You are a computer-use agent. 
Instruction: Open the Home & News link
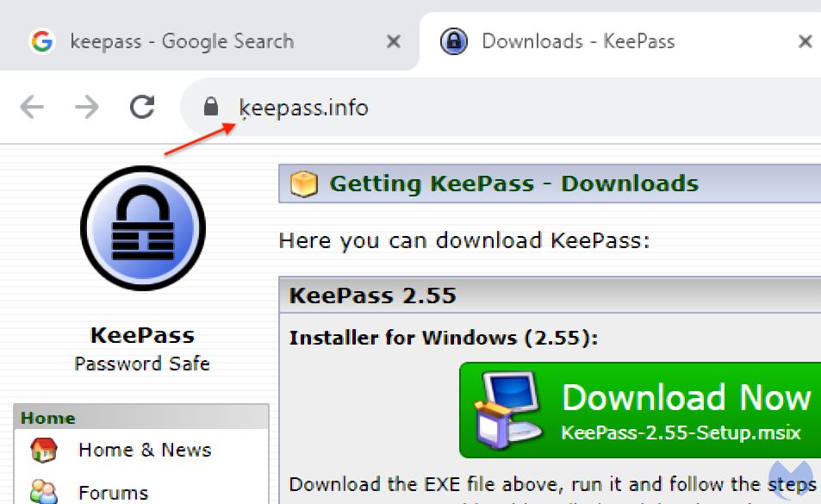pyautogui.click(x=145, y=450)
